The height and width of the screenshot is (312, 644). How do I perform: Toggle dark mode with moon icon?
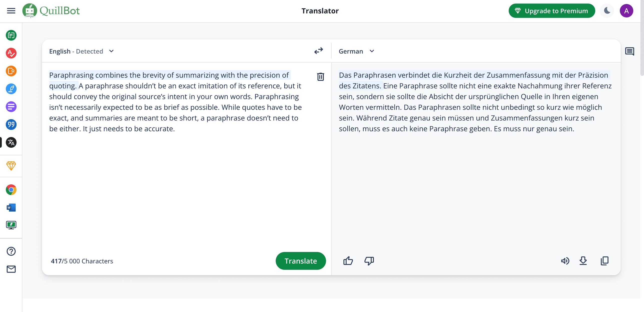pyautogui.click(x=607, y=10)
